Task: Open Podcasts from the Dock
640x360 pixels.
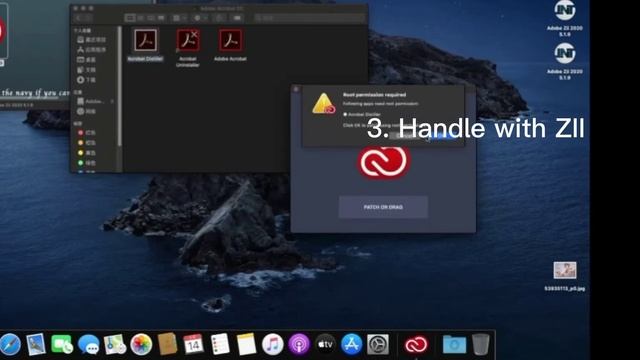Action: click(299, 344)
